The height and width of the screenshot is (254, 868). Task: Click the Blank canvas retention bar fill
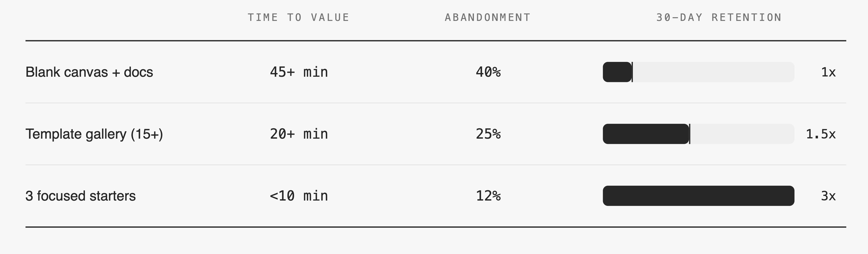[617, 72]
